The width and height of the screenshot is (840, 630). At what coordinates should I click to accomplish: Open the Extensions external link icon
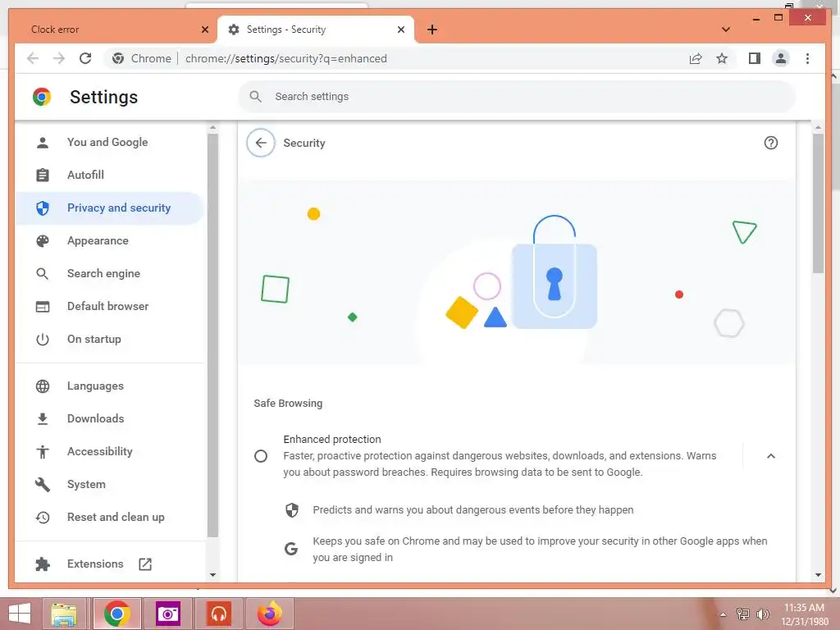[145, 564]
